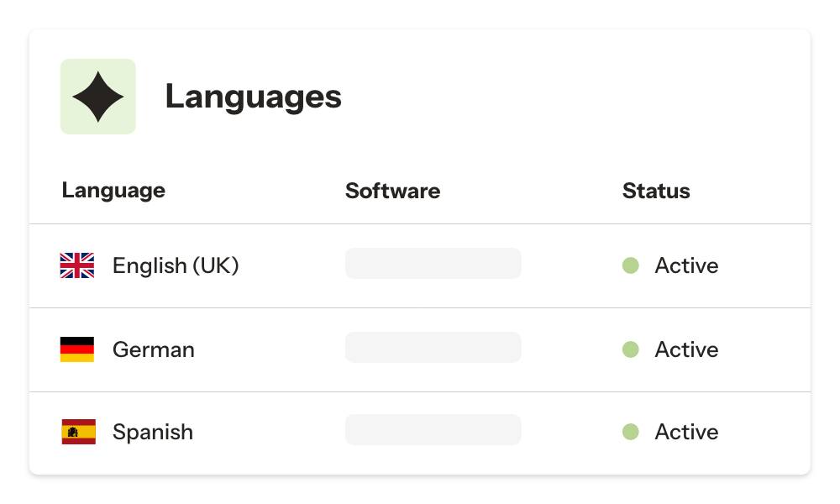Select the German language label
840x504 pixels.
[x=154, y=349]
